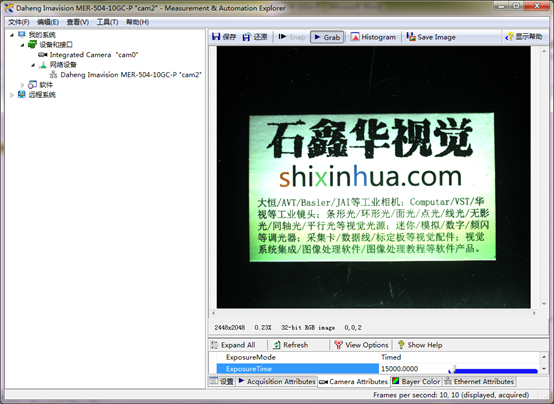Click the 远程系统 icon

point(22,94)
